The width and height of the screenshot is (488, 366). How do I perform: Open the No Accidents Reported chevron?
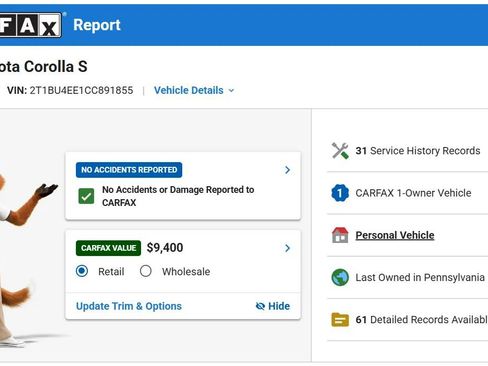[287, 170]
